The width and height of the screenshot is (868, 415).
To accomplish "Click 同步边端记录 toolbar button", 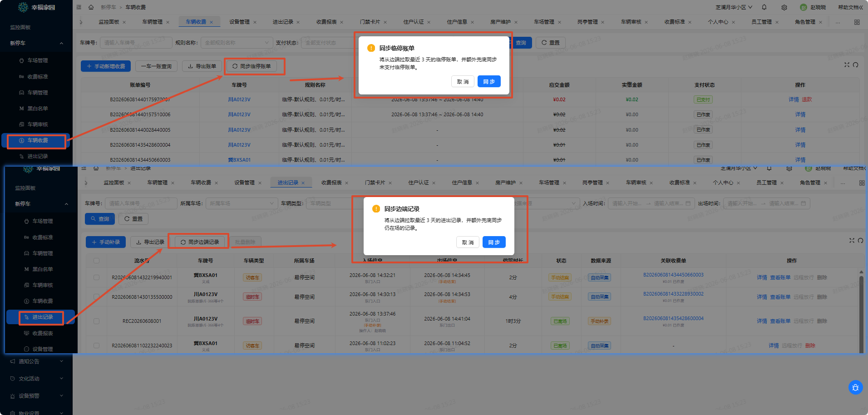I will tap(200, 242).
